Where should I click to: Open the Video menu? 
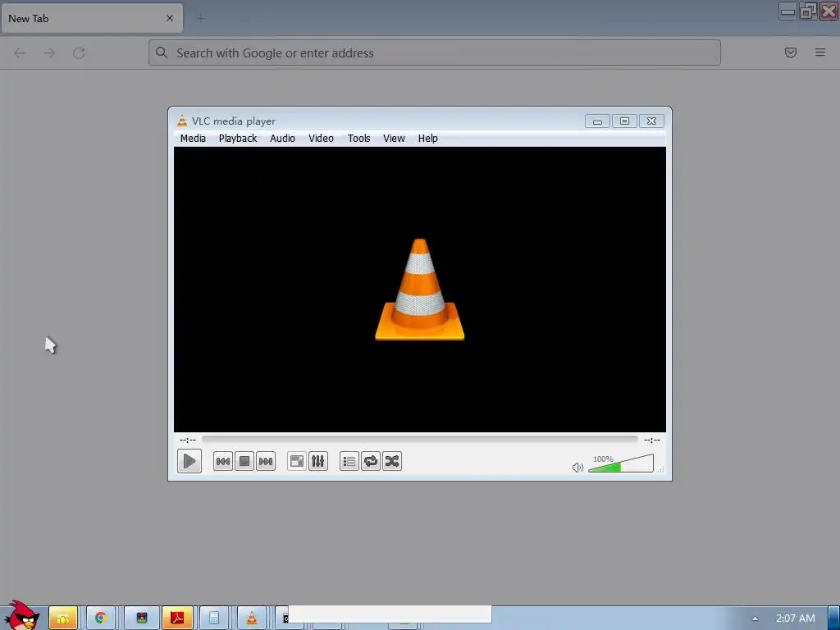[321, 138]
